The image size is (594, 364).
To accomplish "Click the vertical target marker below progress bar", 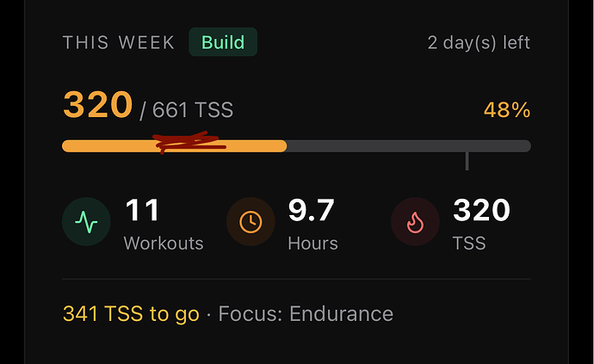I will (467, 161).
